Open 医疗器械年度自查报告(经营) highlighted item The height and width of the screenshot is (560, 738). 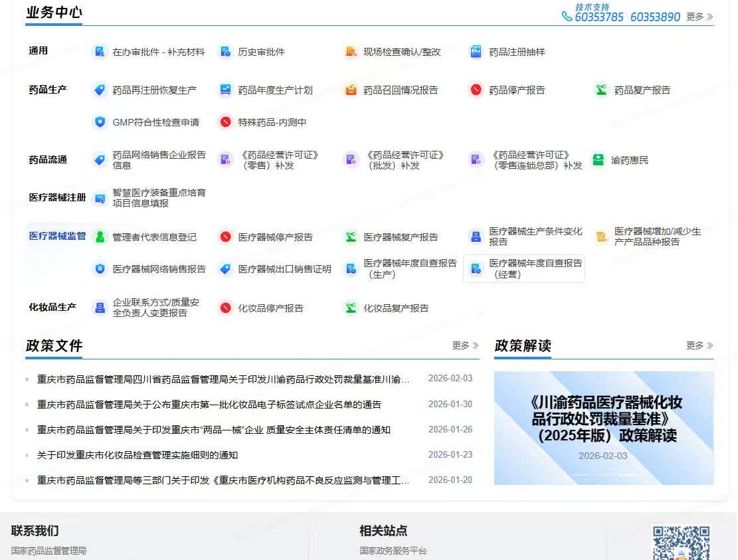point(524,268)
